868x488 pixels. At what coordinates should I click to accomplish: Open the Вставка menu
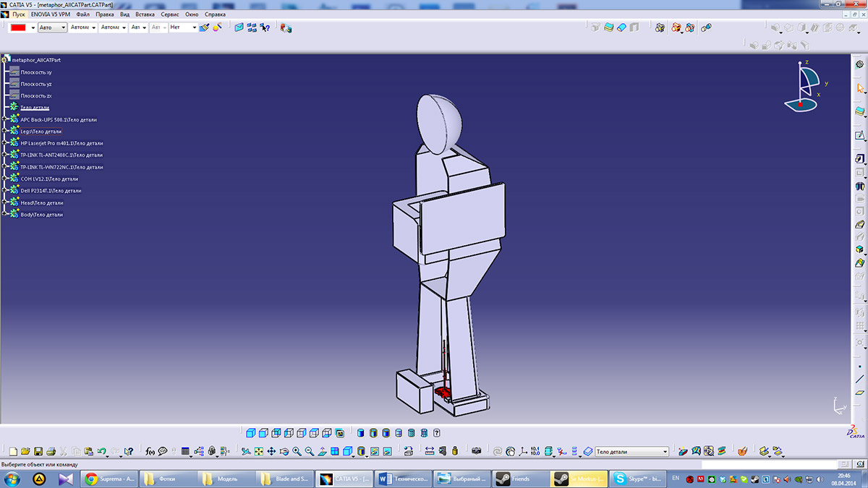pyautogui.click(x=145, y=14)
